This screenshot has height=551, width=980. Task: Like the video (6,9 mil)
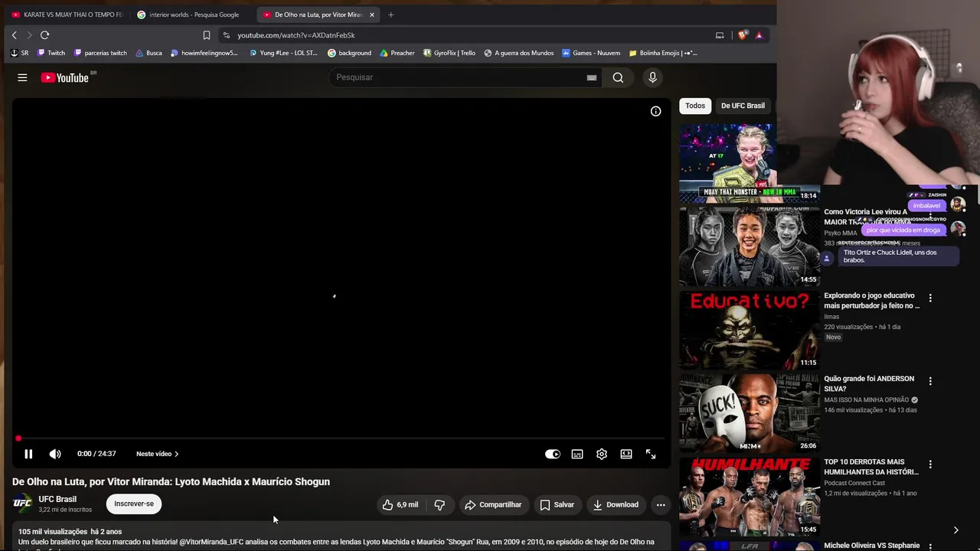(x=400, y=505)
